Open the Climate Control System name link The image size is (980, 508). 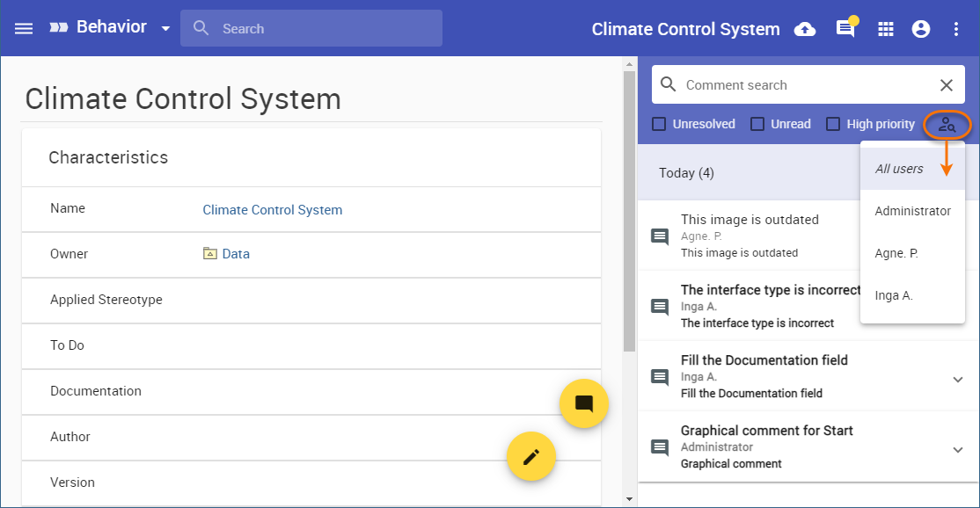(273, 210)
